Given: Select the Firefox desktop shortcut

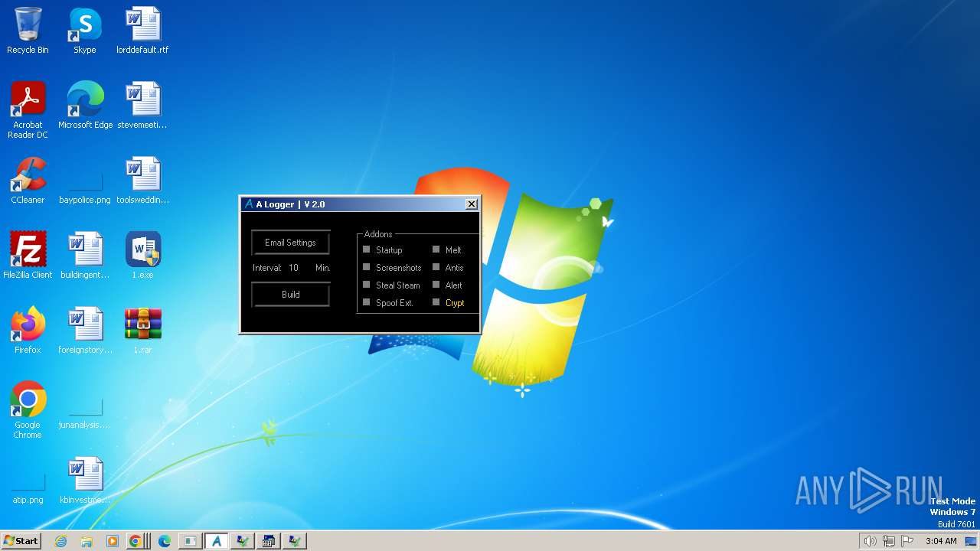Looking at the screenshot, I should [x=28, y=331].
